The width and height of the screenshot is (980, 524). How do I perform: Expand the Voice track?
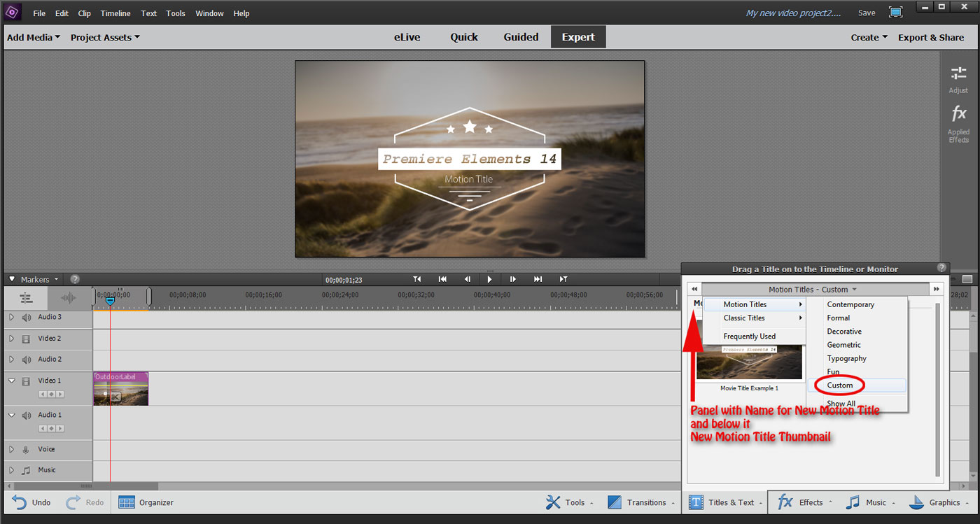coord(11,450)
